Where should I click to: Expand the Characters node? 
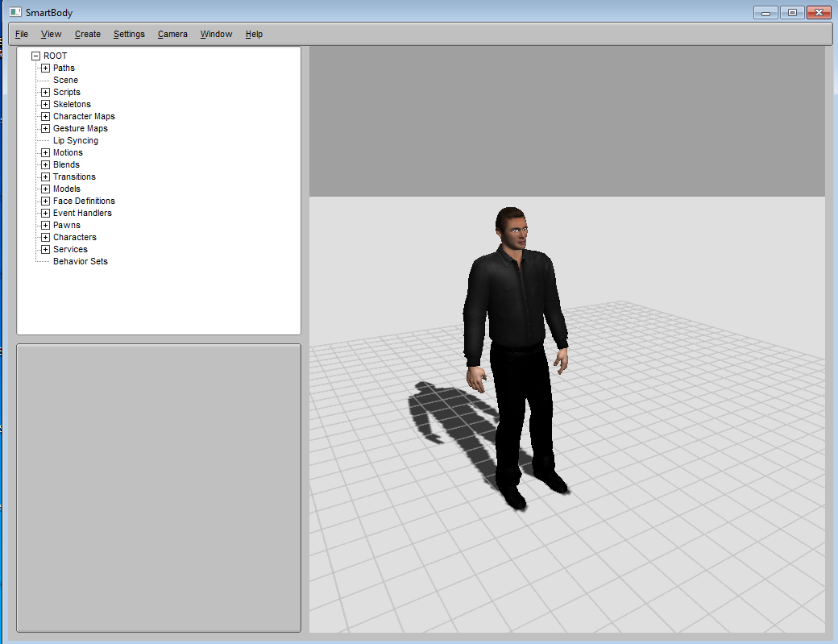point(45,237)
